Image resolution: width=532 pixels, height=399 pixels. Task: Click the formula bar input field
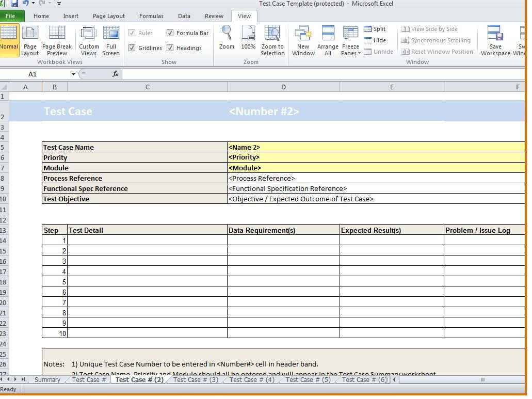[320, 74]
